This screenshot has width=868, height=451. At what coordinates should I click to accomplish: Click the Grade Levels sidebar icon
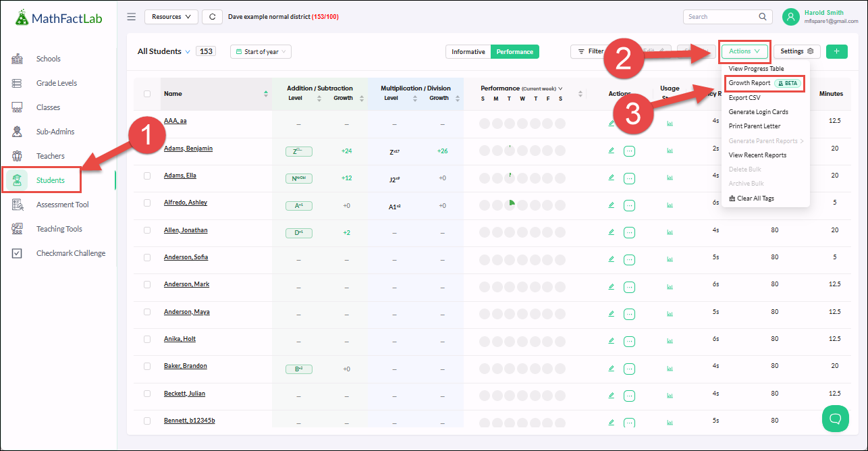pos(18,83)
